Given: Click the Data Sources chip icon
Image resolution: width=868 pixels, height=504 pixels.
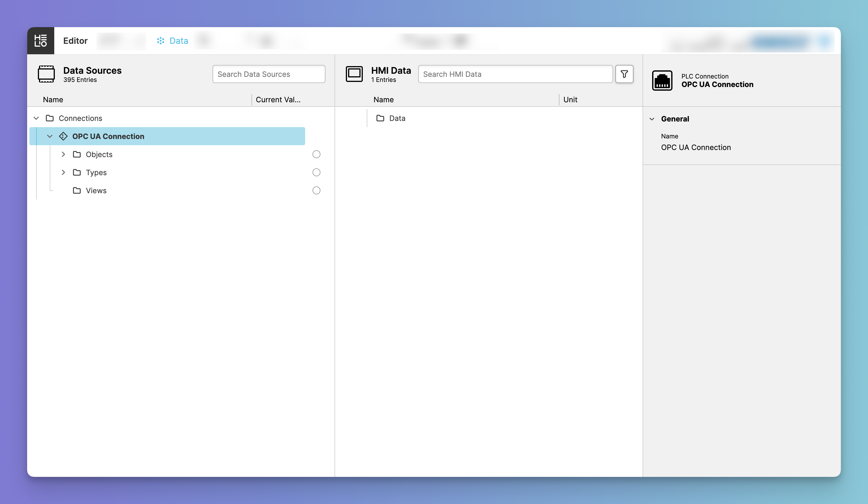Looking at the screenshot, I should click(46, 74).
